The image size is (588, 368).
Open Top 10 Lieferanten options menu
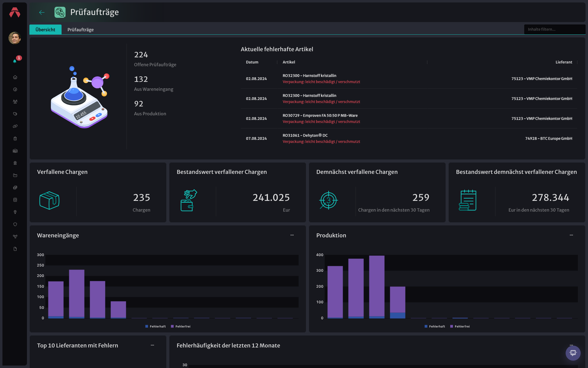tap(153, 345)
